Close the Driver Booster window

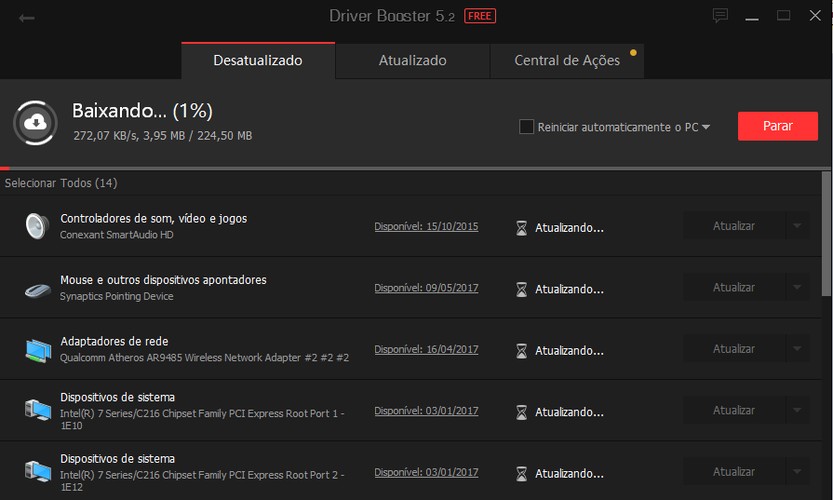[x=815, y=15]
